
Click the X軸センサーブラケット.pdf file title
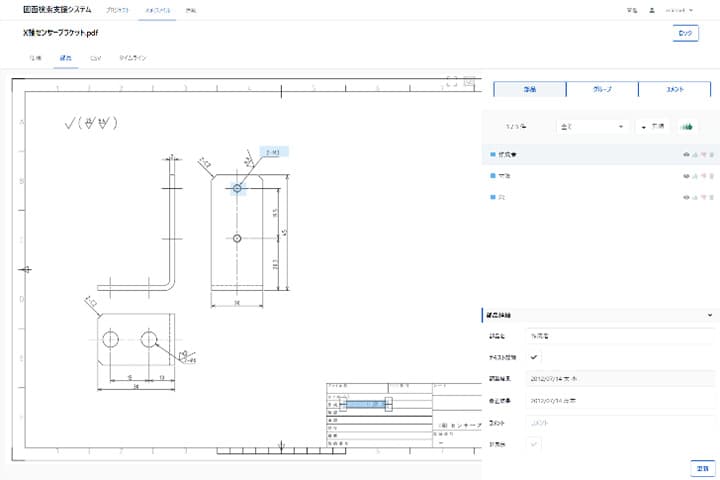[x=61, y=33]
